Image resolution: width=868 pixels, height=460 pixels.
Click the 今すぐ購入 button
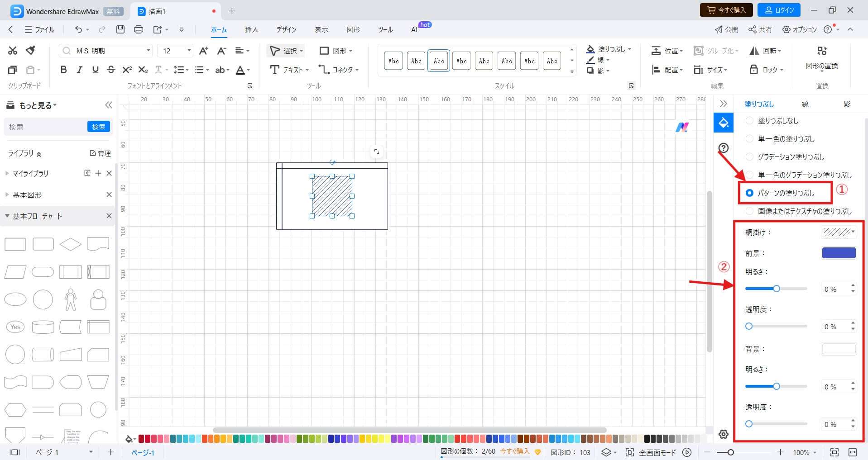[x=726, y=10]
